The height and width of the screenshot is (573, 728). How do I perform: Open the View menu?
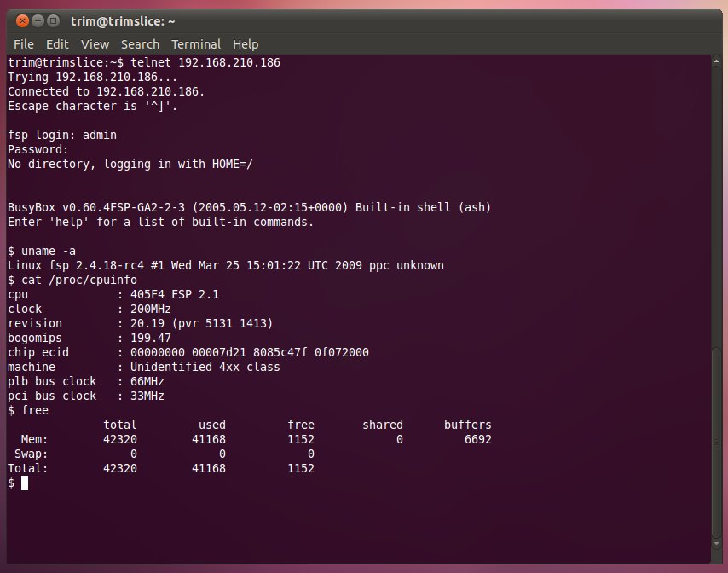click(95, 44)
